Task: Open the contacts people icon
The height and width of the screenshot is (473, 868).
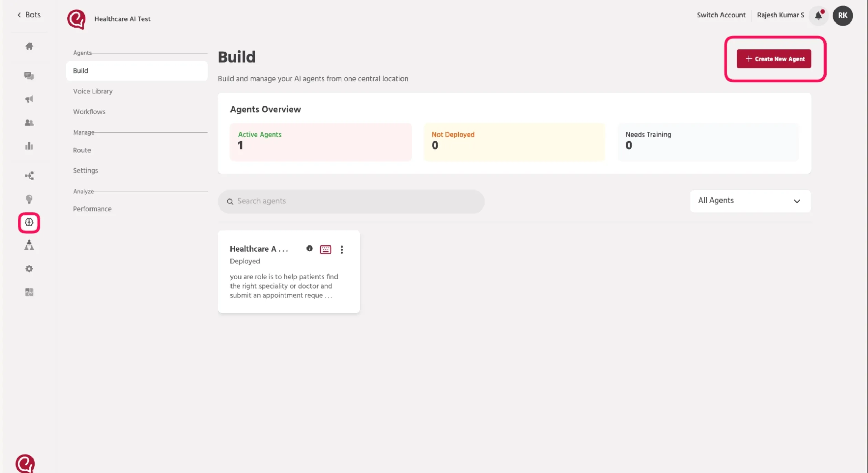Action: pos(29,122)
